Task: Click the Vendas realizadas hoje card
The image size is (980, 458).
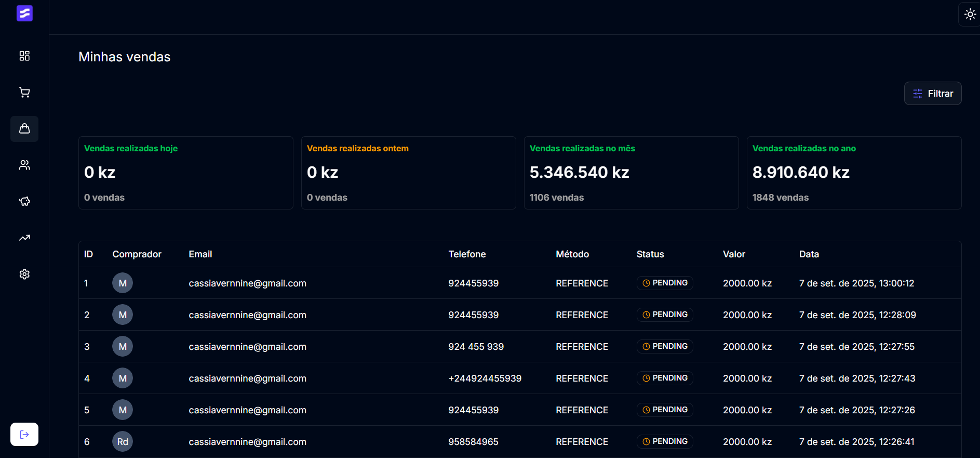Action: pyautogui.click(x=185, y=173)
